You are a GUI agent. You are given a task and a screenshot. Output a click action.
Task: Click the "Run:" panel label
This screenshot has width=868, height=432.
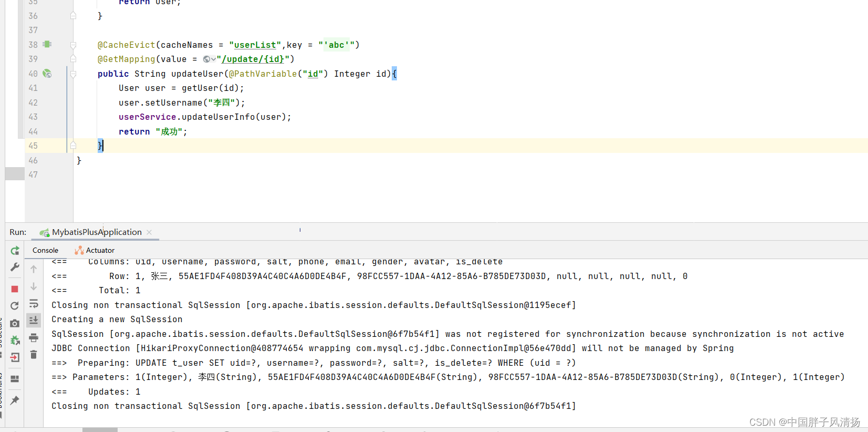[18, 232]
